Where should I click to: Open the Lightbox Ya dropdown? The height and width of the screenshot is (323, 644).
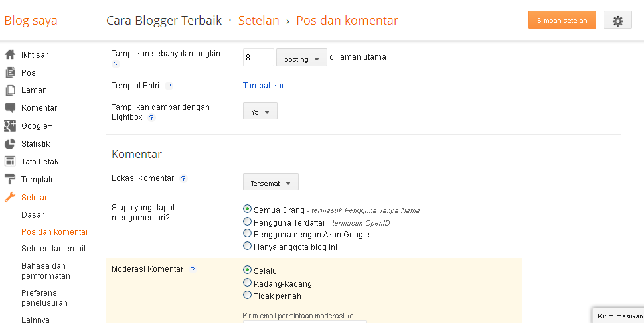point(260,111)
